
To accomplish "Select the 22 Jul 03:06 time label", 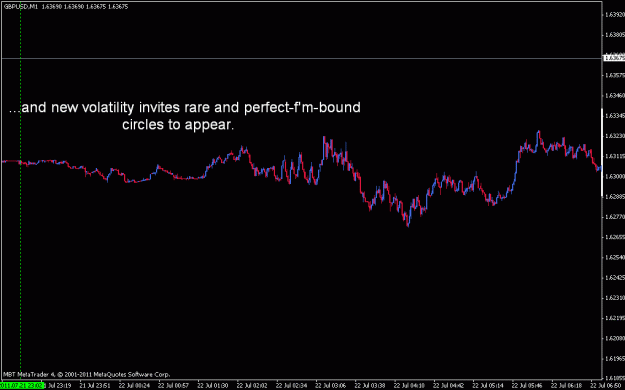I will click(x=331, y=386).
